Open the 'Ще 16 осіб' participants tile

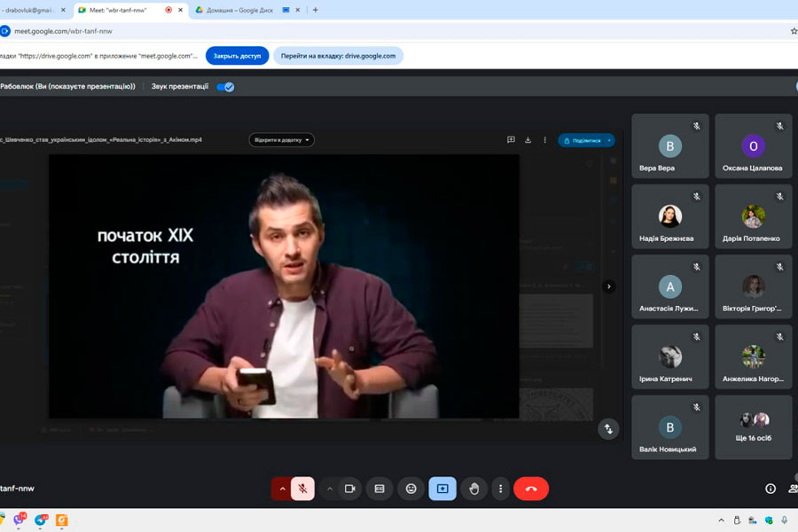[x=753, y=427]
